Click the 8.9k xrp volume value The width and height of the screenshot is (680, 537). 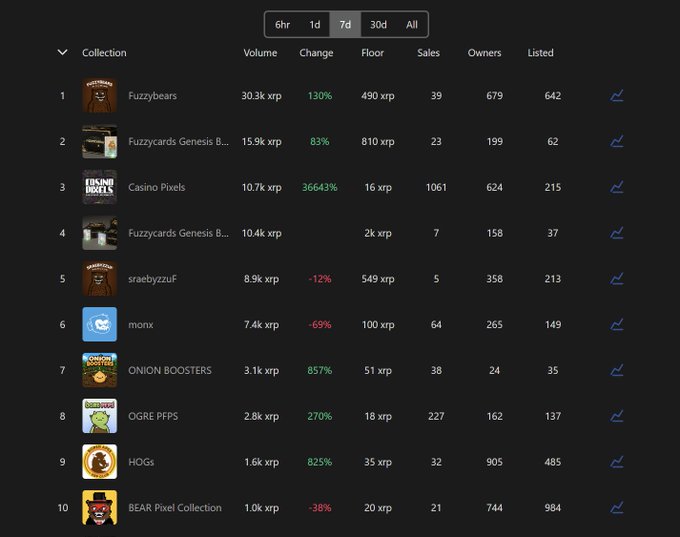[x=262, y=279]
